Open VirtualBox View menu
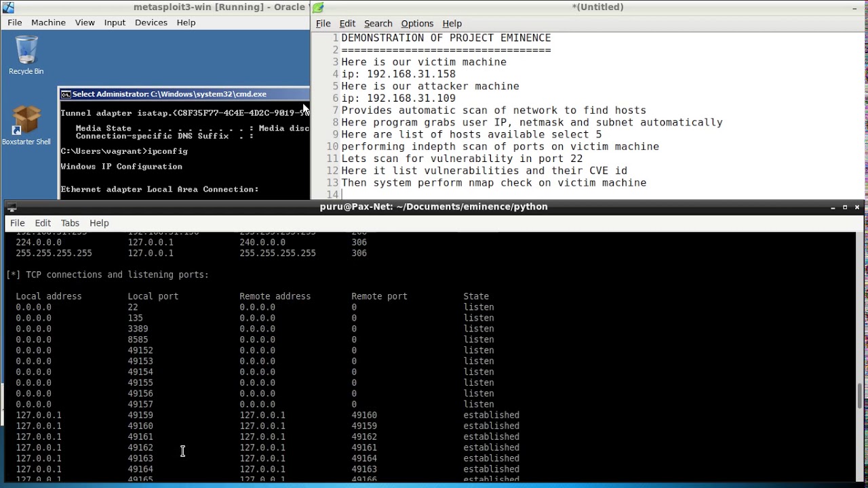The width and height of the screenshot is (868, 488). pos(85,22)
